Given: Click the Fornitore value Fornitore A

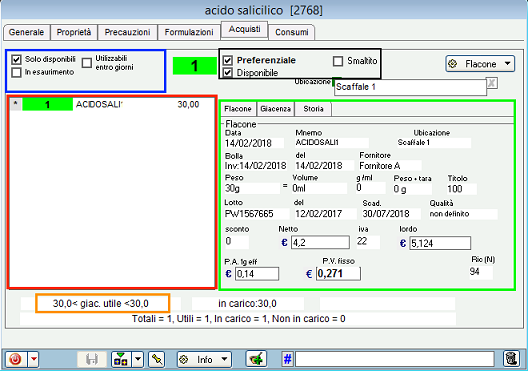Looking at the screenshot, I should click(x=390, y=166).
